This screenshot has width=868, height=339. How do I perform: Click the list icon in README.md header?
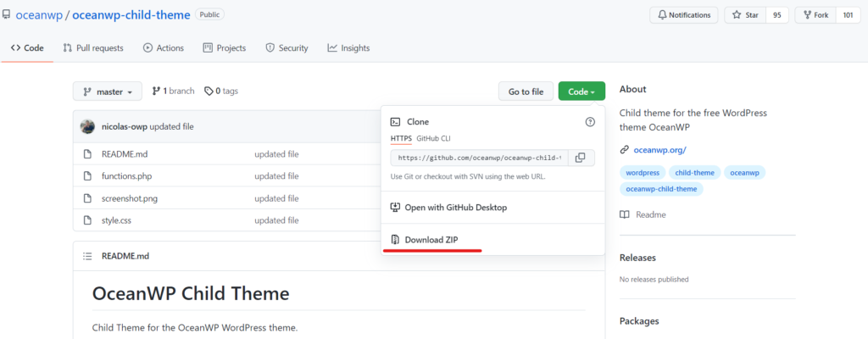[x=87, y=256]
